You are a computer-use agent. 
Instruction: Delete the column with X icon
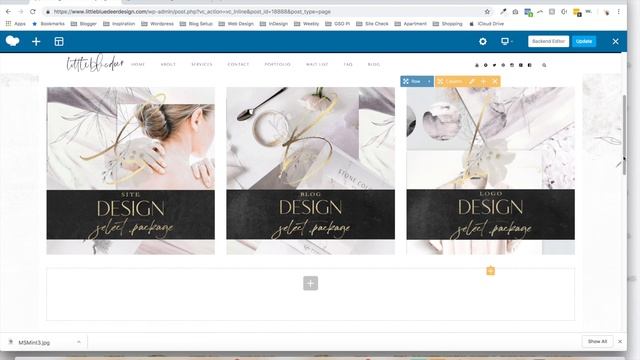tap(495, 82)
